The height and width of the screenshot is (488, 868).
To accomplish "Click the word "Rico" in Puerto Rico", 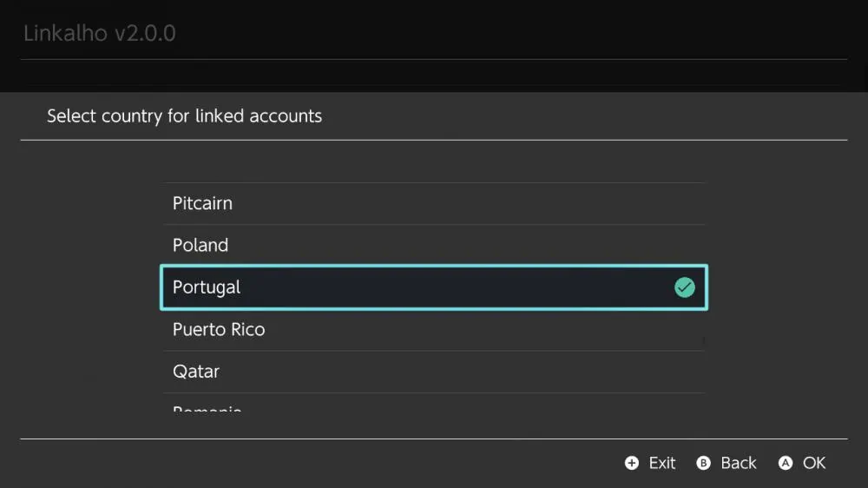I will [248, 330].
